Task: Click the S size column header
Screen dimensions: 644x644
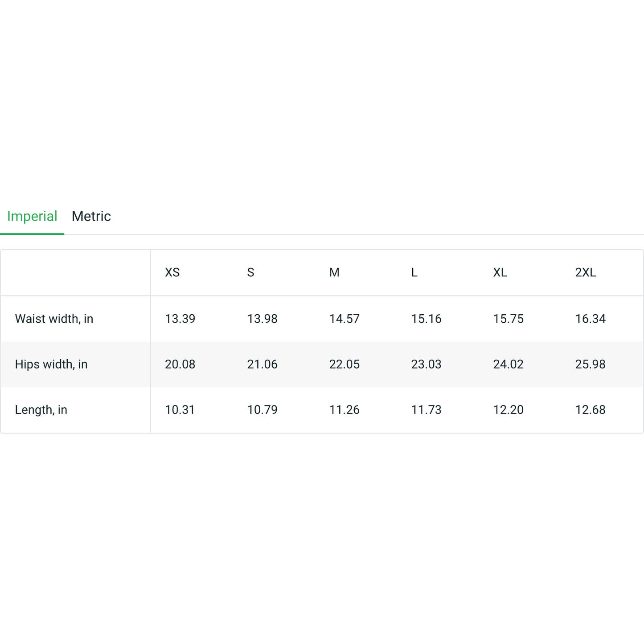Action: pos(250,272)
